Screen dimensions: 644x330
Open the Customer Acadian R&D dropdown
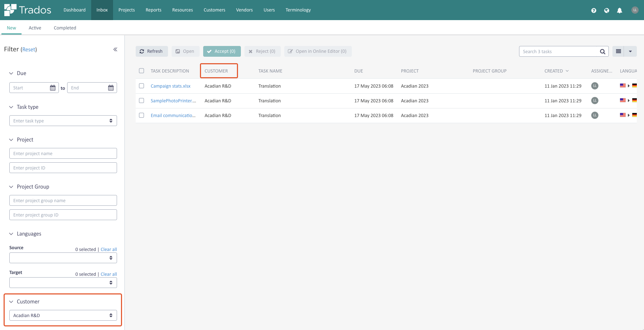coord(63,315)
